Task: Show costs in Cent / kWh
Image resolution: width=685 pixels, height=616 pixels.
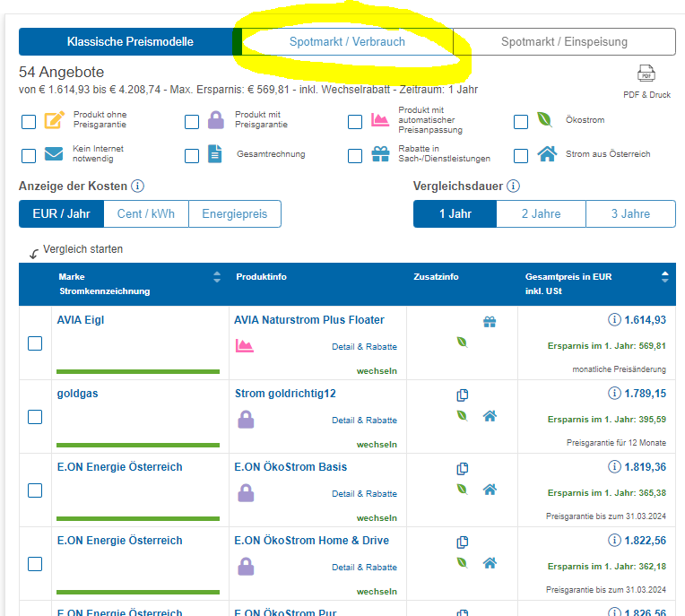Action: [146, 214]
